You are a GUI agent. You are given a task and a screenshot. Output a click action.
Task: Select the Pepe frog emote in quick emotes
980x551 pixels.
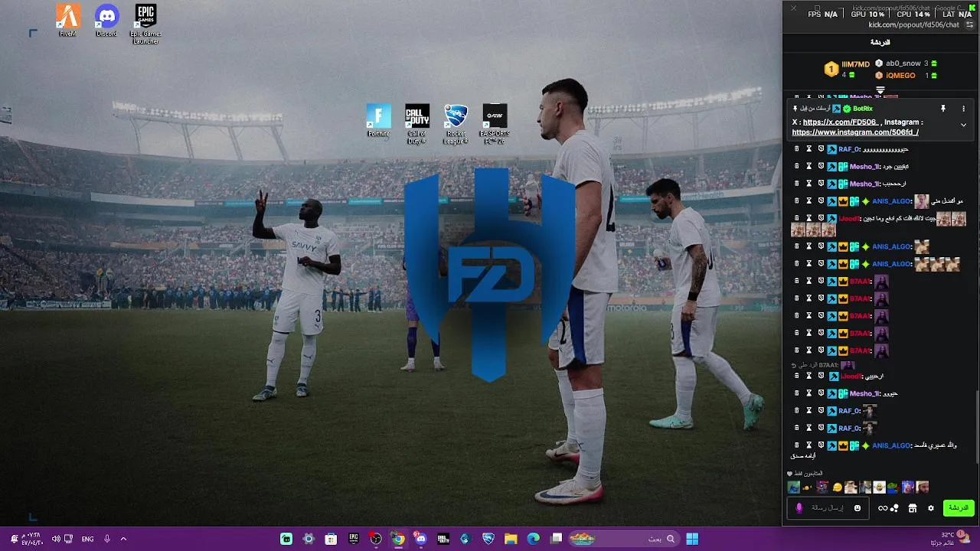[892, 487]
